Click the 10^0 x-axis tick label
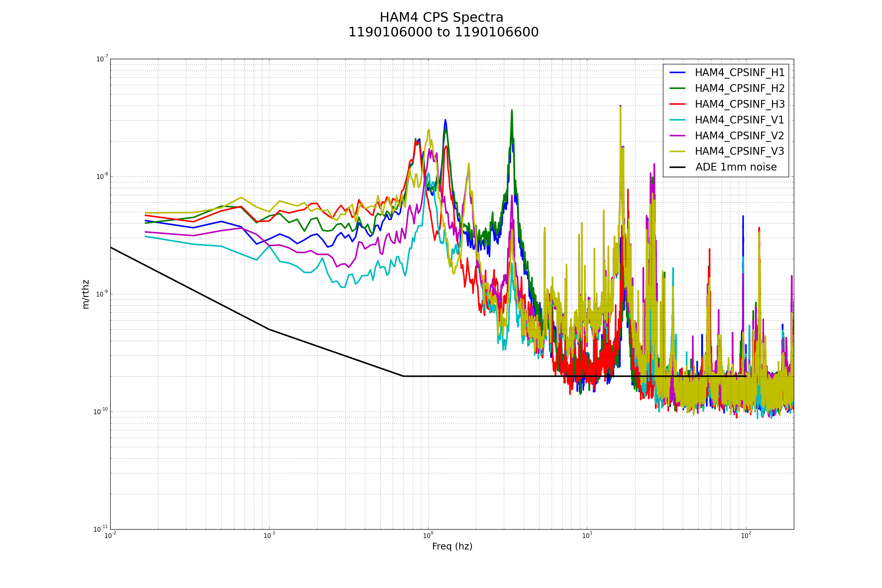The height and width of the screenshot is (588, 882). [x=428, y=535]
